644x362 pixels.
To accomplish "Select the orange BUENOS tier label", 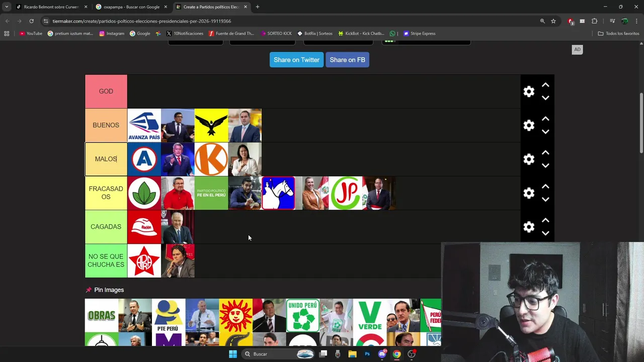I will pos(106,125).
